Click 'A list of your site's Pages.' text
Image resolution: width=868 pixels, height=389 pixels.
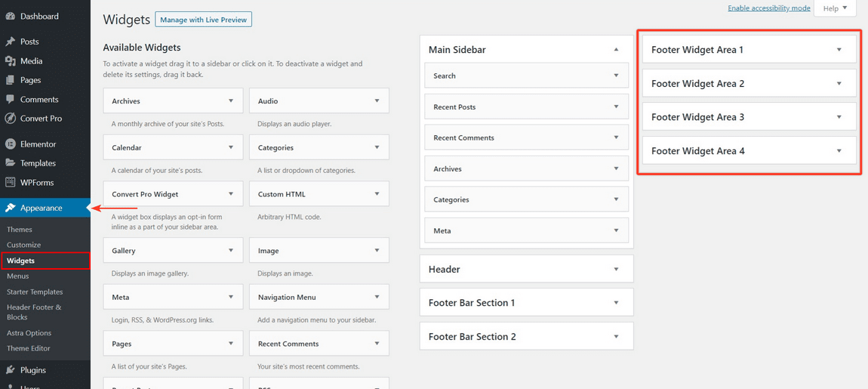tap(149, 366)
